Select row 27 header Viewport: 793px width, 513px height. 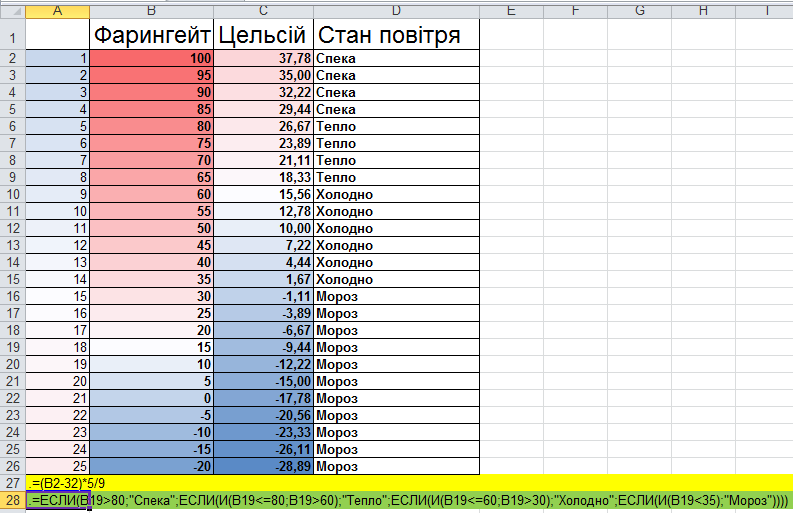click(13, 483)
